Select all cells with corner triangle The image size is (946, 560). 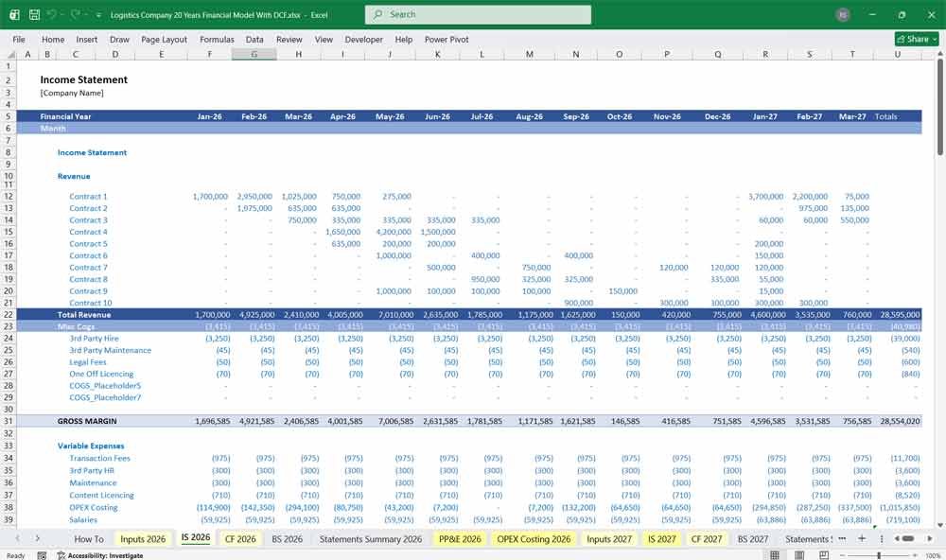coord(9,54)
